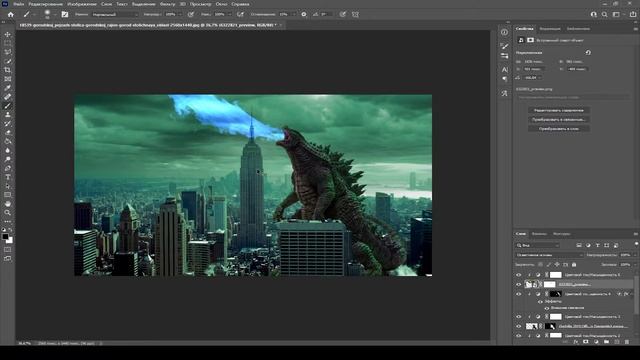Select the Zoom tool
This screenshot has height=360, width=640.
(x=7, y=213)
